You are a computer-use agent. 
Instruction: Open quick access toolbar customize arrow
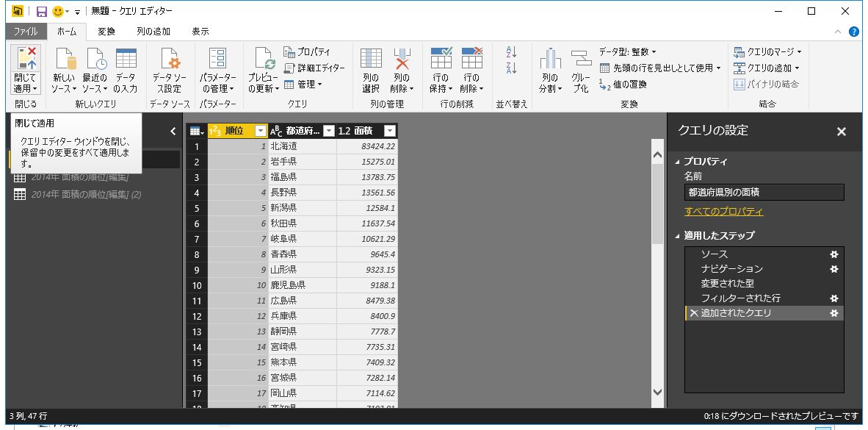78,12
